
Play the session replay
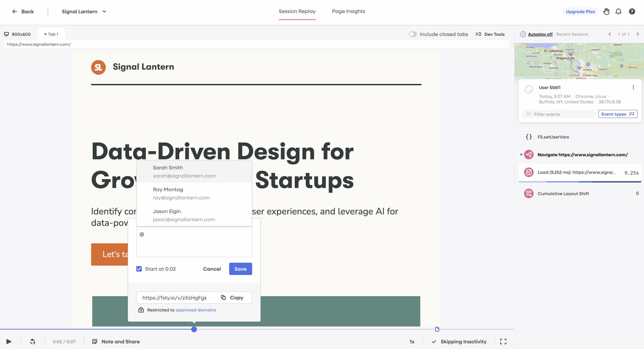[x=9, y=341]
